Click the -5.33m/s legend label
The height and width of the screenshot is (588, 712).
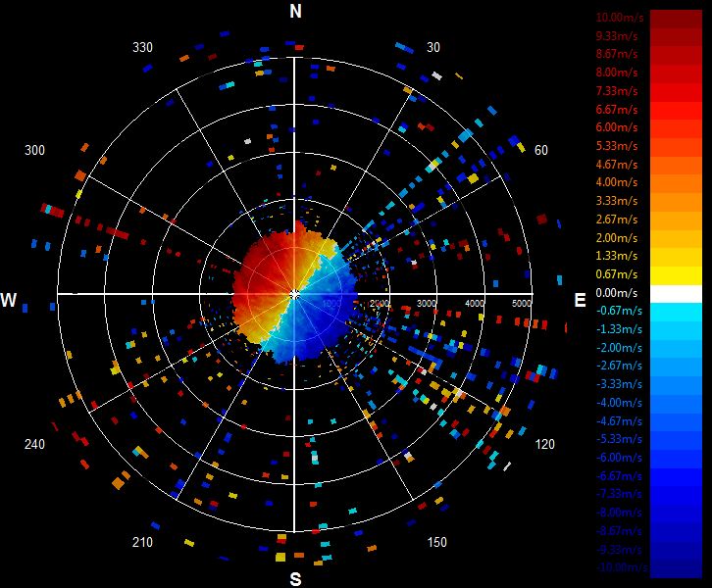coord(620,439)
